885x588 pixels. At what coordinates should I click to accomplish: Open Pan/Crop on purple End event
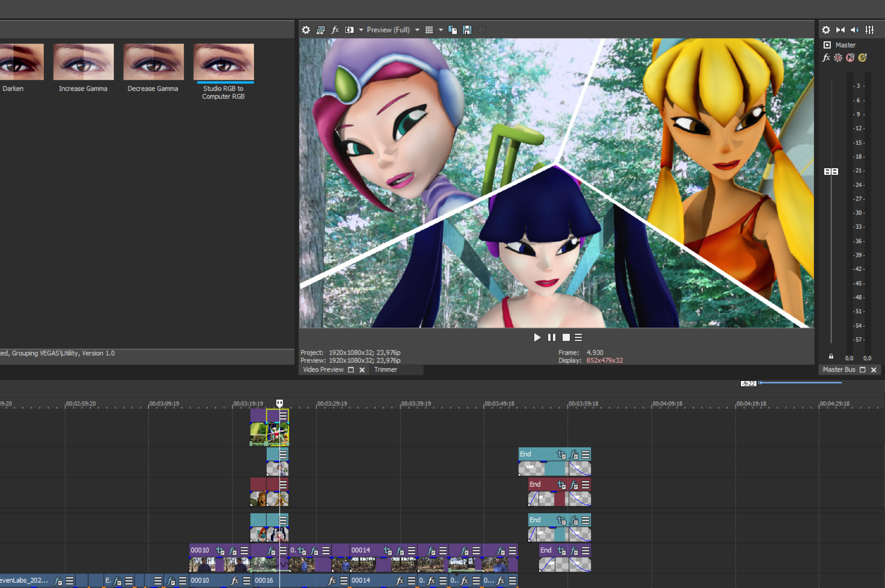(x=561, y=550)
